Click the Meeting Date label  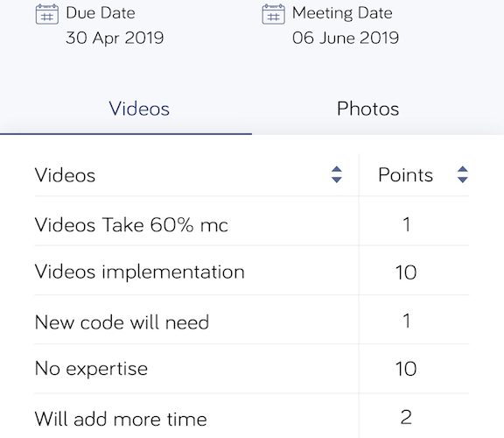coord(342,13)
